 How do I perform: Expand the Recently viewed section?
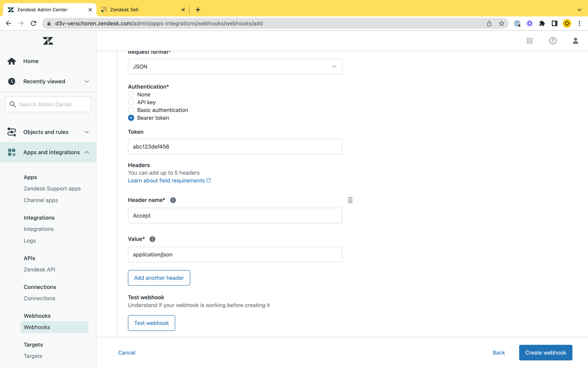click(48, 82)
